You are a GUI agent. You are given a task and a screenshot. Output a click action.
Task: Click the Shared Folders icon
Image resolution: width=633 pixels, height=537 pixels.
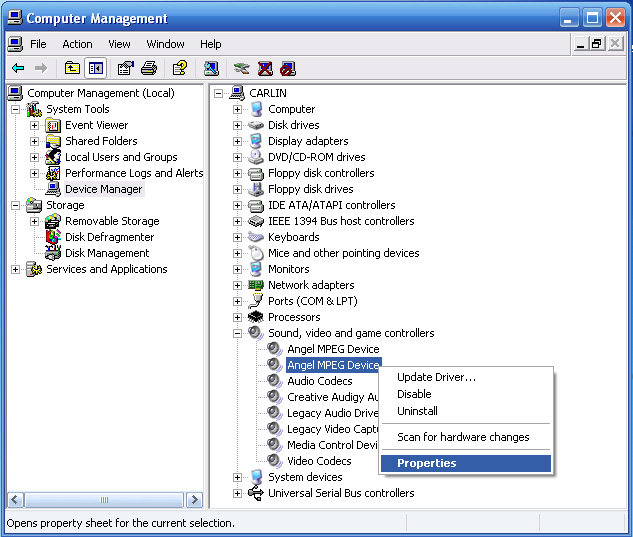(x=53, y=141)
